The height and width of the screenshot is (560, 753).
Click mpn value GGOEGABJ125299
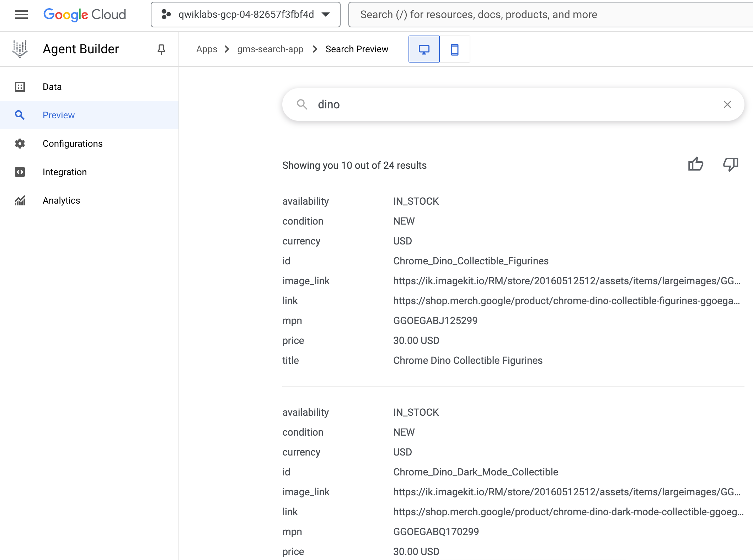(x=435, y=321)
